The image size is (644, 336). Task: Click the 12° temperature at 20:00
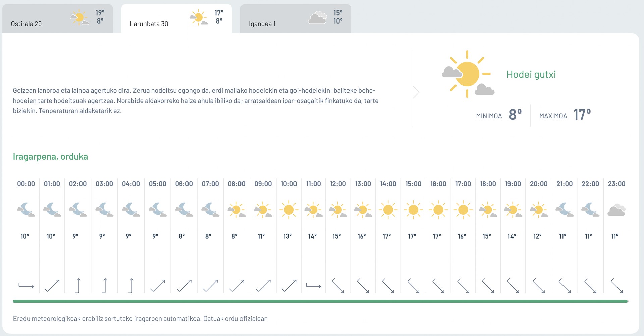[x=537, y=236]
